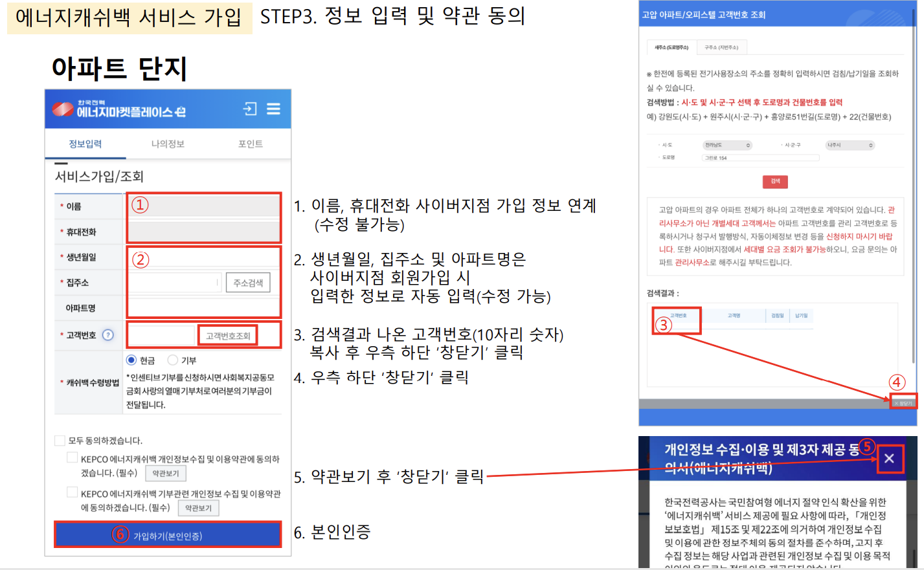Click the 주소검색 button

pos(248,283)
